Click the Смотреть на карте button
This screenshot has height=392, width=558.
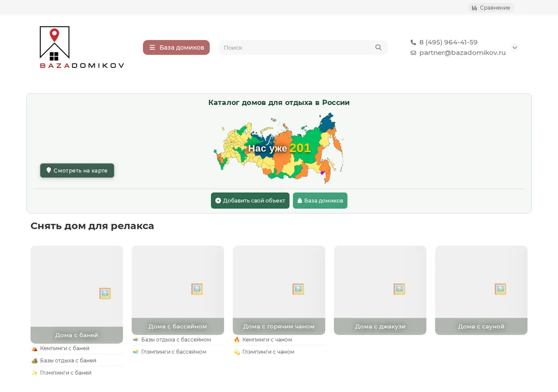[x=77, y=170]
